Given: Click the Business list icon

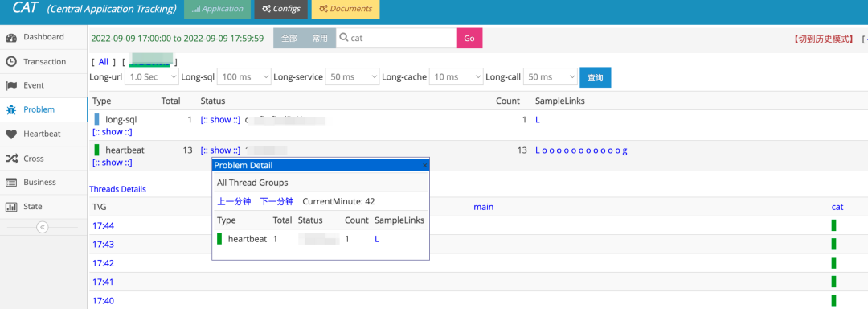Looking at the screenshot, I should [x=11, y=183].
